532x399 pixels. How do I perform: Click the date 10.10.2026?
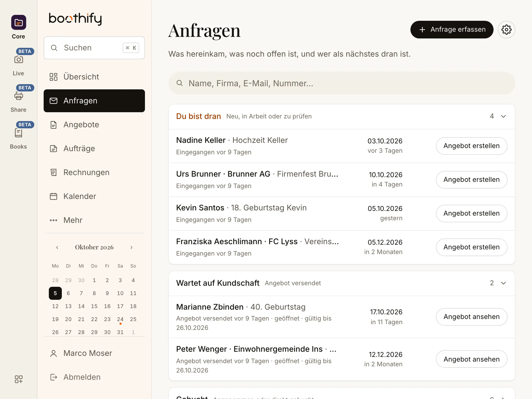(385, 175)
